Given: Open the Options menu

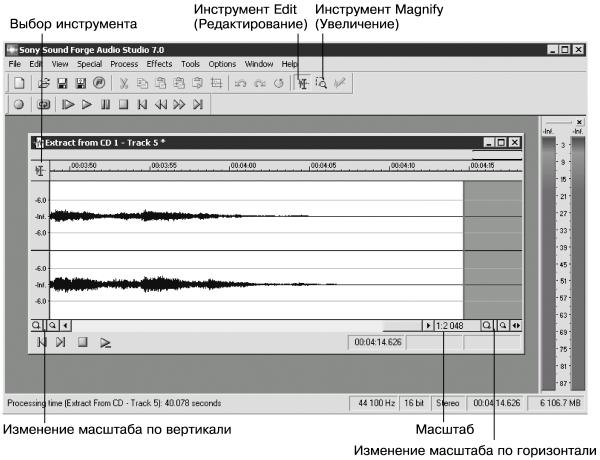Looking at the screenshot, I should 222,64.
